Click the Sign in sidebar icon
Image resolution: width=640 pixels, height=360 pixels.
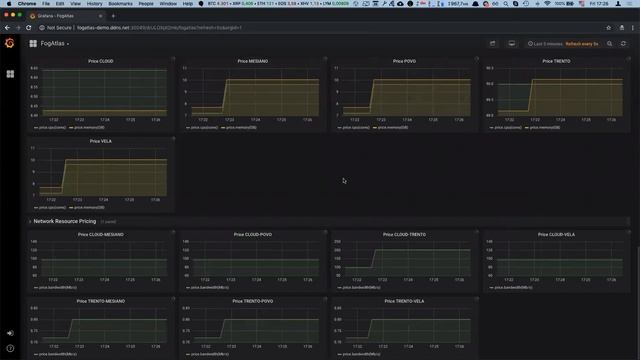[10, 333]
